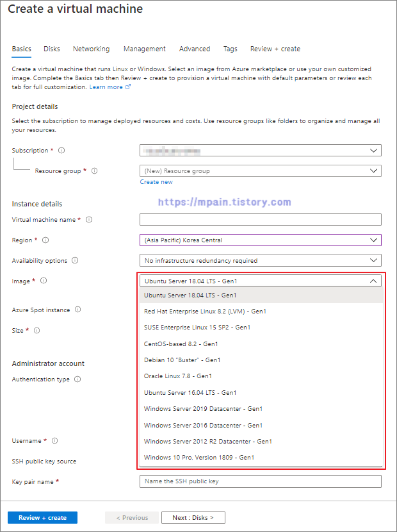Click the Learn more link
397x532 pixels.
coord(106,87)
